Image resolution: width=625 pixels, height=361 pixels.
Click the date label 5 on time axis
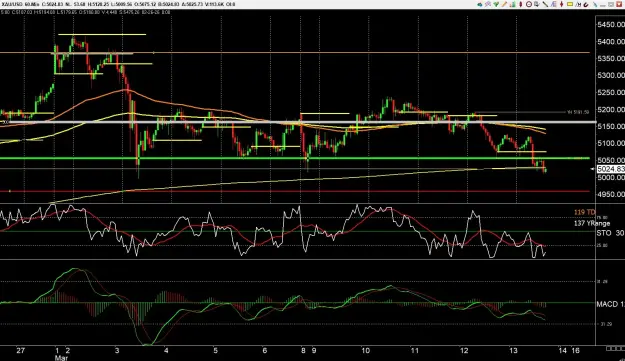tap(215, 351)
